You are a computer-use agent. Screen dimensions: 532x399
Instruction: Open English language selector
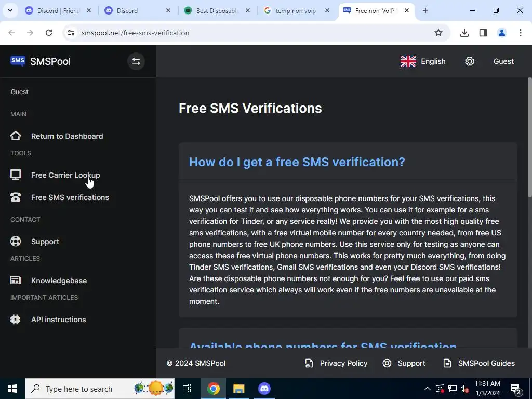pos(423,61)
